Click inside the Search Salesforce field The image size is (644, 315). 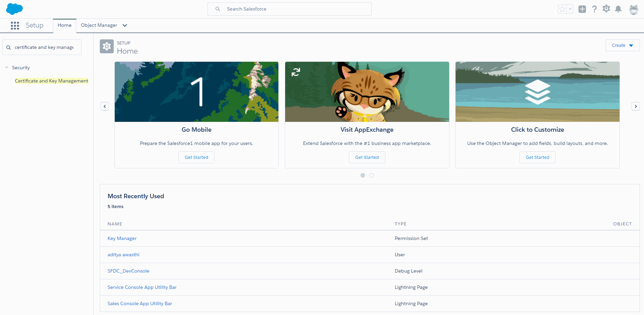coord(289,9)
